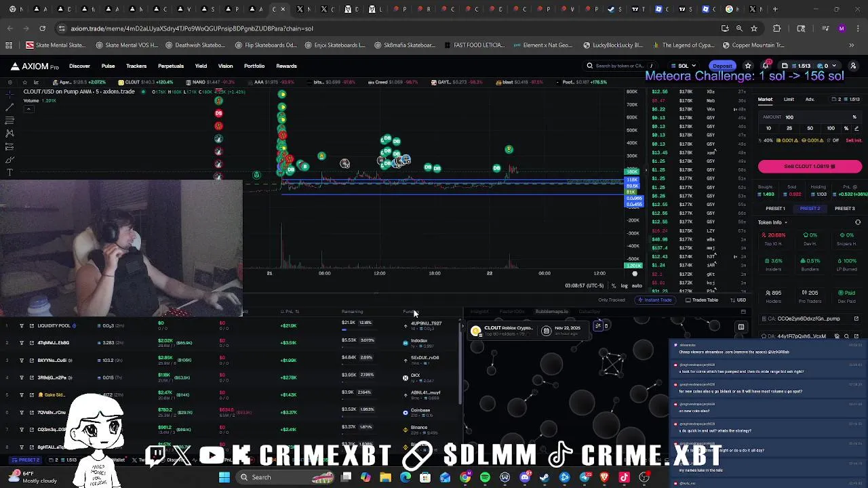Reload the browser page
Screen dimensions: 868x488
click(x=42, y=28)
